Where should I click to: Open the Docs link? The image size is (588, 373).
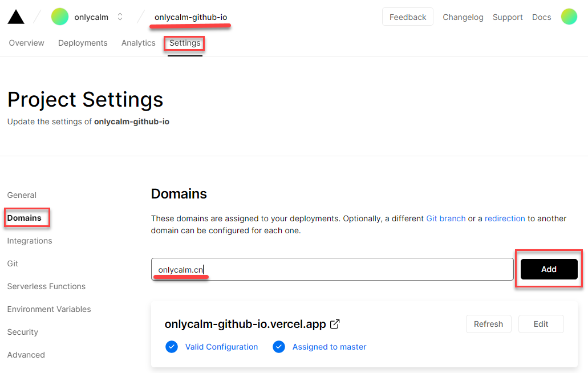click(541, 17)
